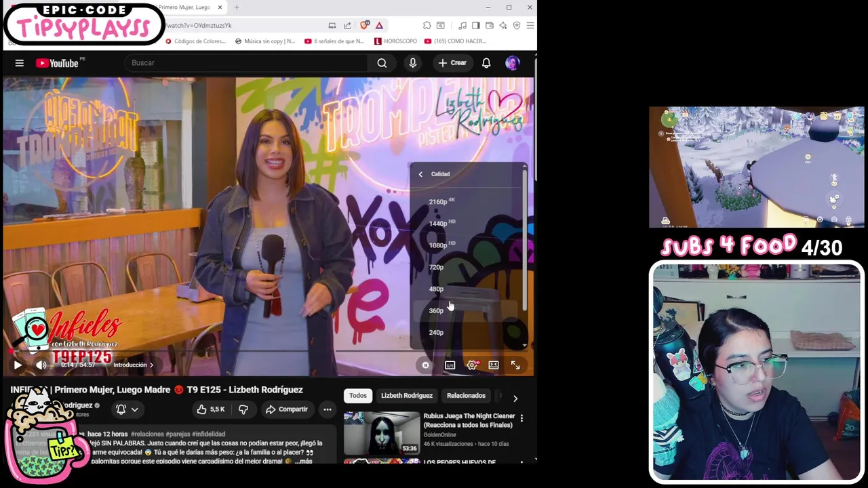Click the browser address bar URL
Screen dimensions: 868x488
pyautogui.click(x=199, y=26)
